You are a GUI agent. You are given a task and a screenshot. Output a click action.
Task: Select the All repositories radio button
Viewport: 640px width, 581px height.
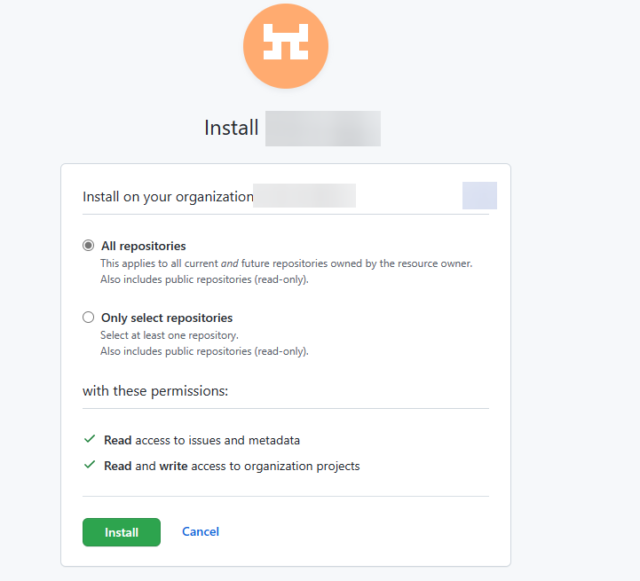point(88,245)
